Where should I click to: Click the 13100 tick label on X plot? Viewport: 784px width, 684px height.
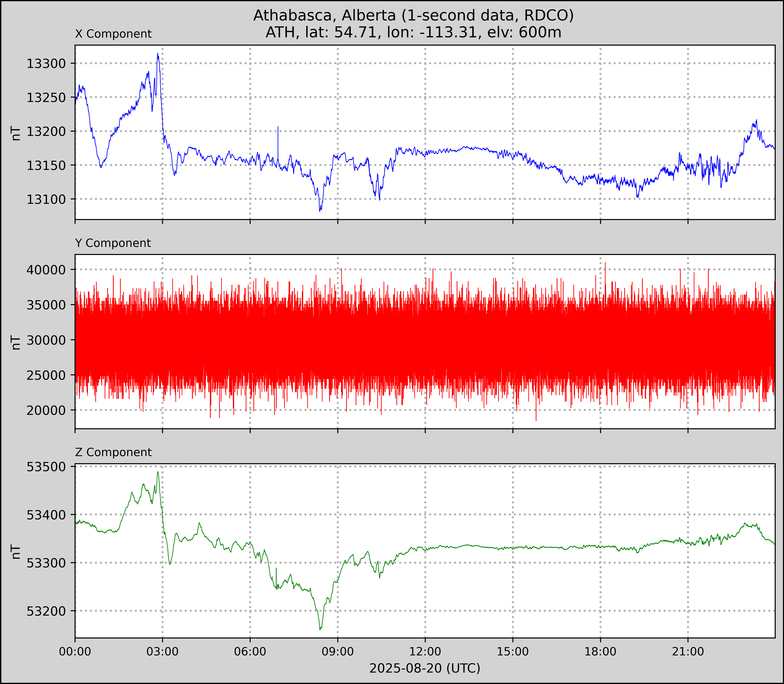46,199
